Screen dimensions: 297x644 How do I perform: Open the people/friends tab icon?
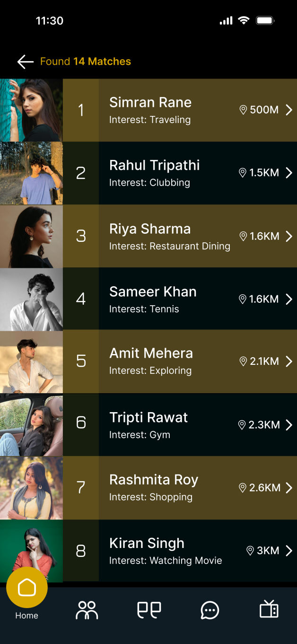tap(87, 610)
